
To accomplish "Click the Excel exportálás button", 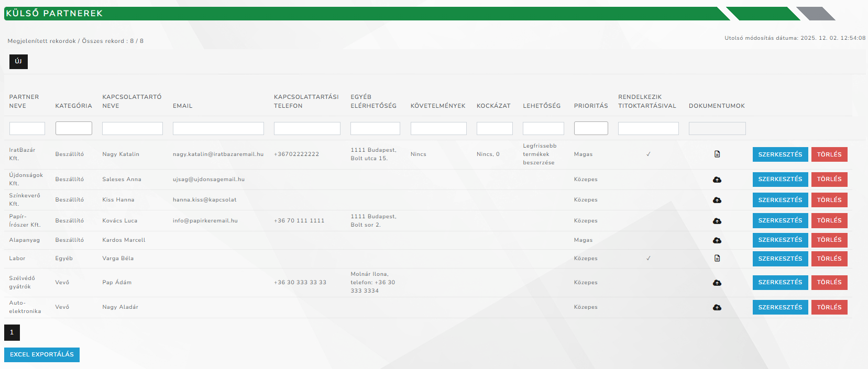I will point(42,354).
